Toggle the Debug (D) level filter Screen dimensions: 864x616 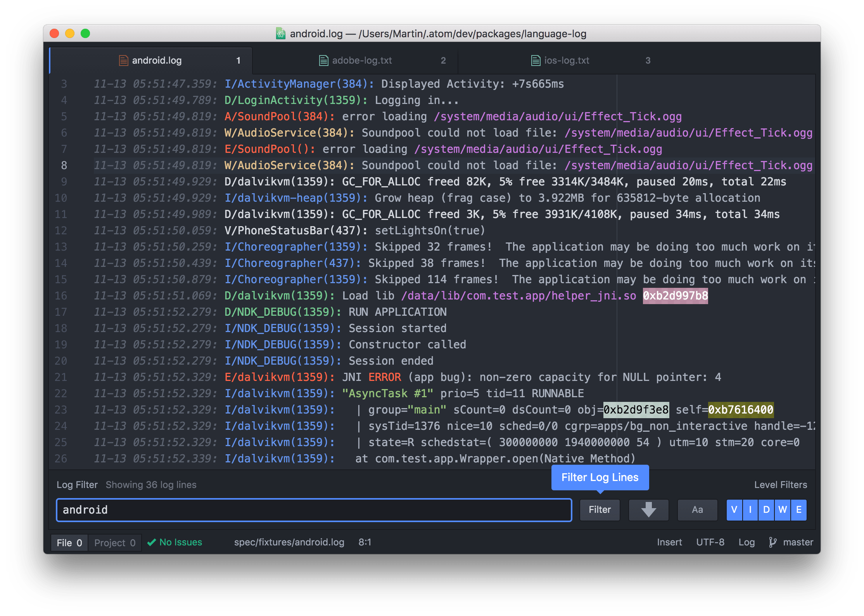(x=766, y=510)
